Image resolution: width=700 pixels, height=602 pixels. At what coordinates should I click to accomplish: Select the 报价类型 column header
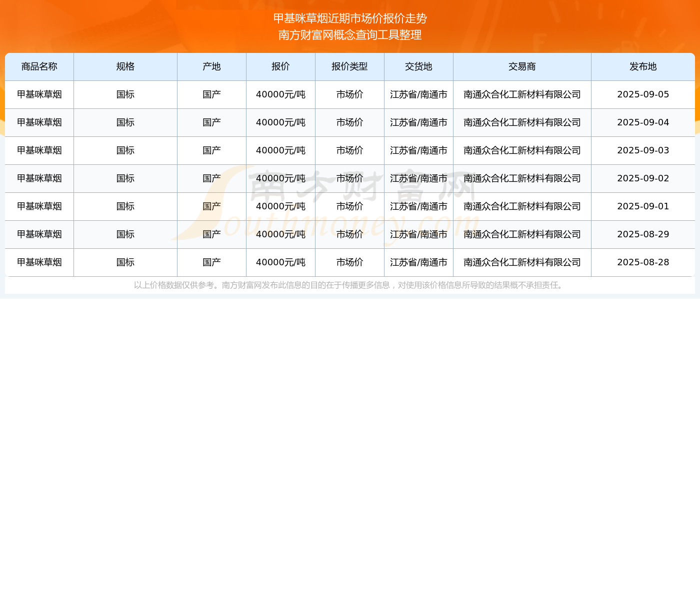pyautogui.click(x=349, y=67)
